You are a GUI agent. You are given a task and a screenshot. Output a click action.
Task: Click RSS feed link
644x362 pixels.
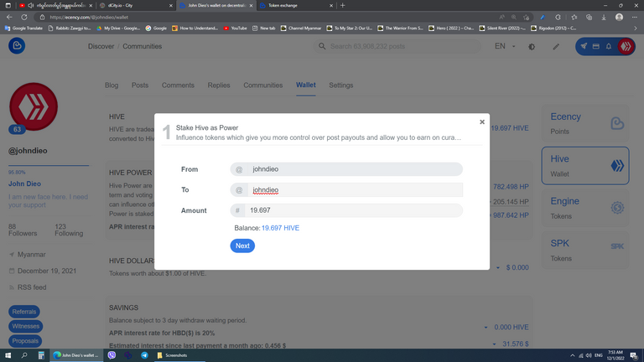coord(32,287)
